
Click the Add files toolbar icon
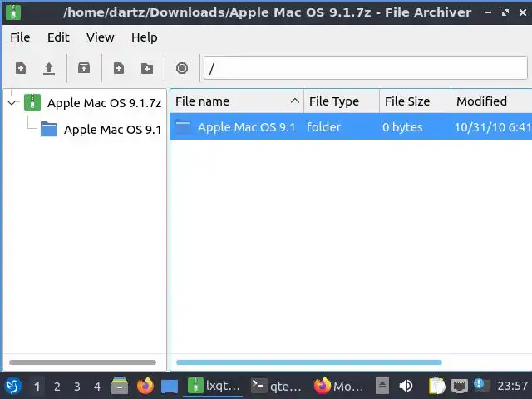coord(118,68)
